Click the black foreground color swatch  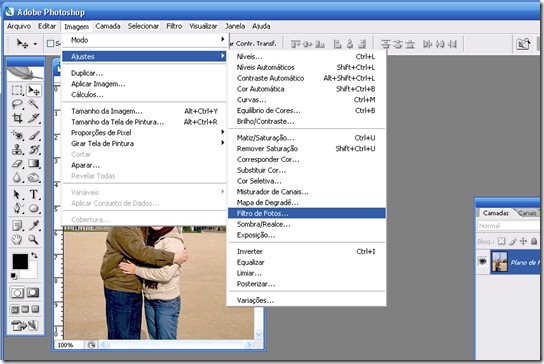click(x=20, y=261)
